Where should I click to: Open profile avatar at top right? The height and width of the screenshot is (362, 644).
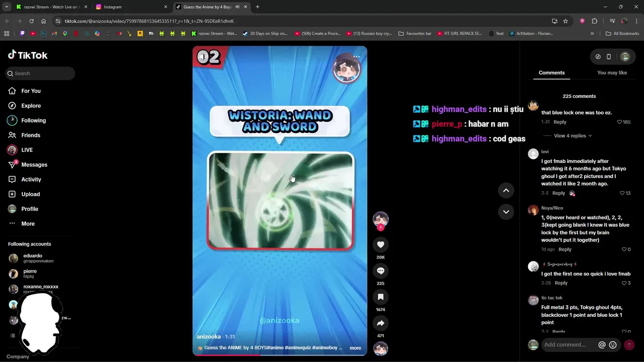point(625,57)
